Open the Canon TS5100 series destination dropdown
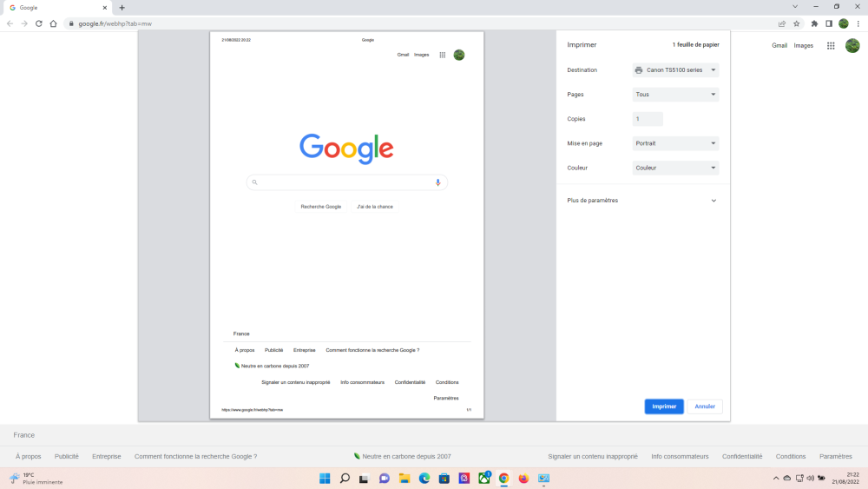Screen dimensions: 868x489 (x=675, y=70)
